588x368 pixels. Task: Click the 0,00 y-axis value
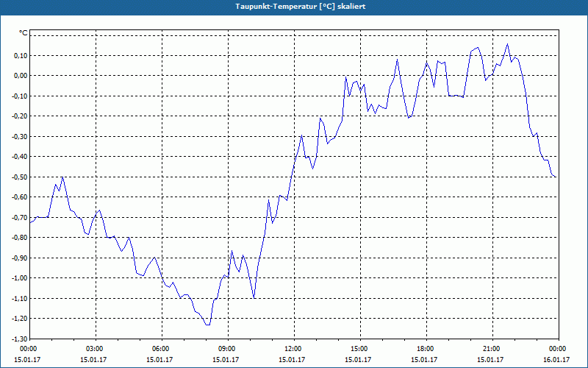21,76
